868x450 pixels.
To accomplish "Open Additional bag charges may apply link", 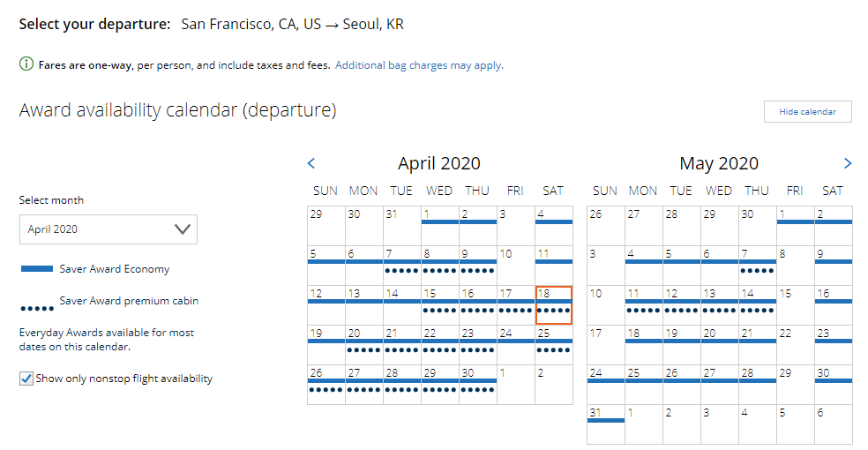I will pyautogui.click(x=419, y=65).
